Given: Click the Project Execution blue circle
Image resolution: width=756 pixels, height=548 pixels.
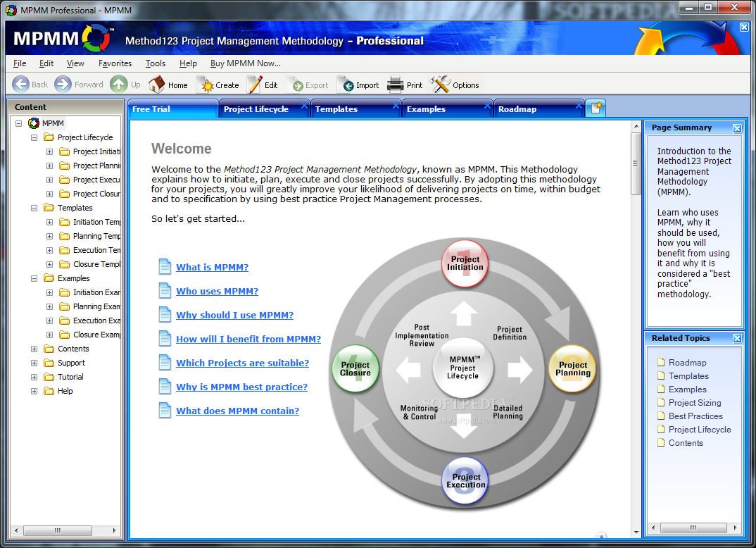Looking at the screenshot, I should tap(465, 480).
